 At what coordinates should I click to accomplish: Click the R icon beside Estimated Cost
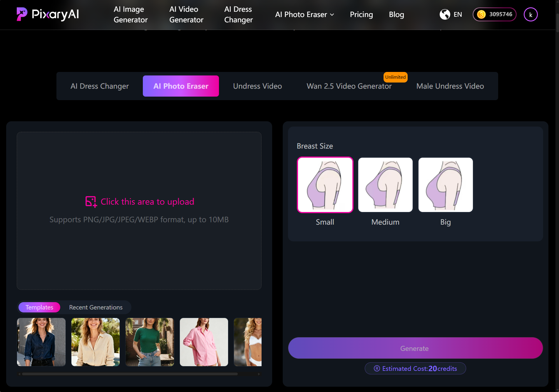pos(377,369)
